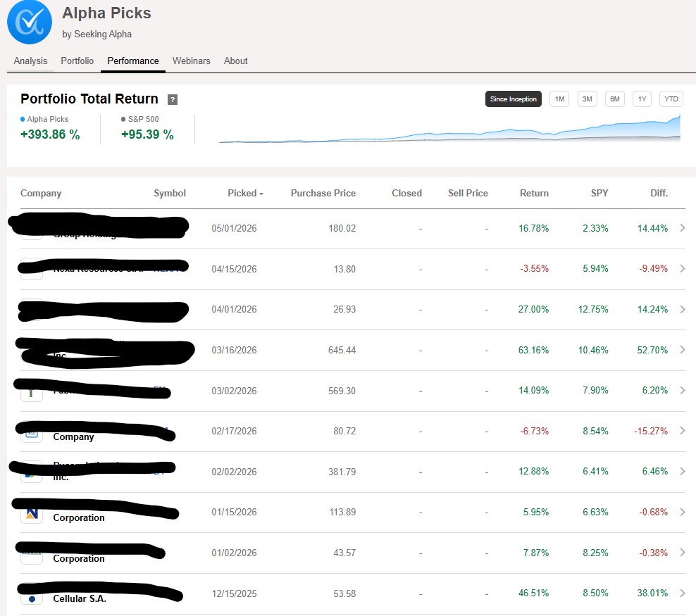The image size is (696, 616).
Task: Sort by the Picked column
Action: tap(245, 194)
